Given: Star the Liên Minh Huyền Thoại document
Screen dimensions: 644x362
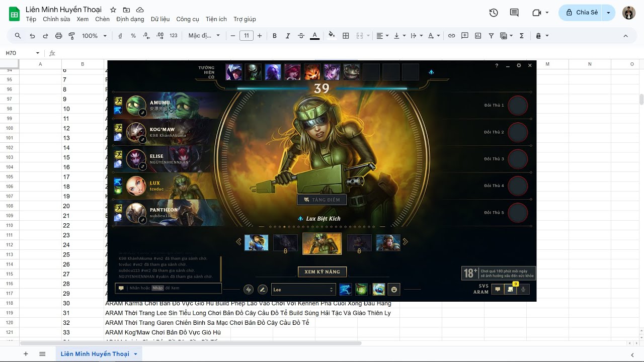Looking at the screenshot, I should pos(113,10).
